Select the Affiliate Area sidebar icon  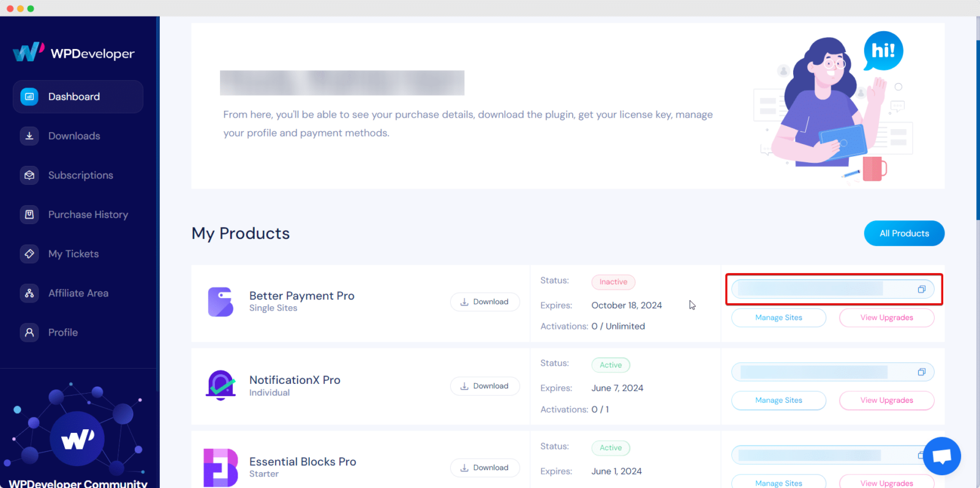point(29,293)
